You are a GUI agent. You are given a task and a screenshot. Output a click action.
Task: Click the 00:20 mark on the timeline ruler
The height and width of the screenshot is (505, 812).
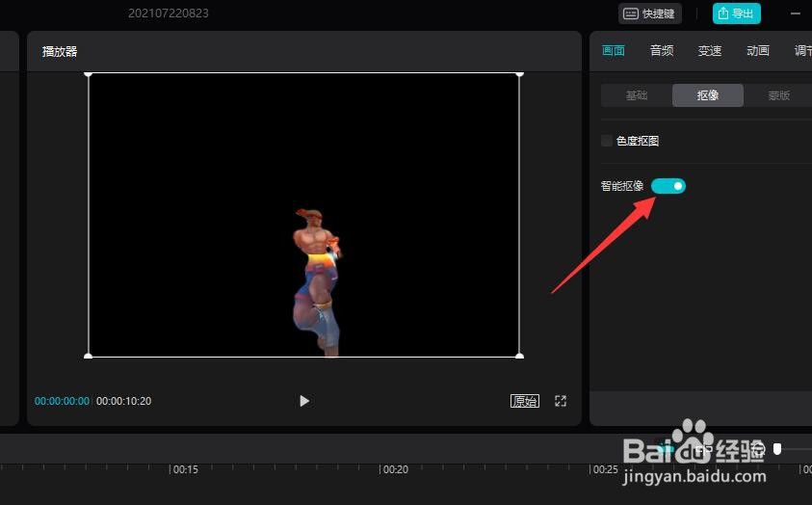pos(396,469)
